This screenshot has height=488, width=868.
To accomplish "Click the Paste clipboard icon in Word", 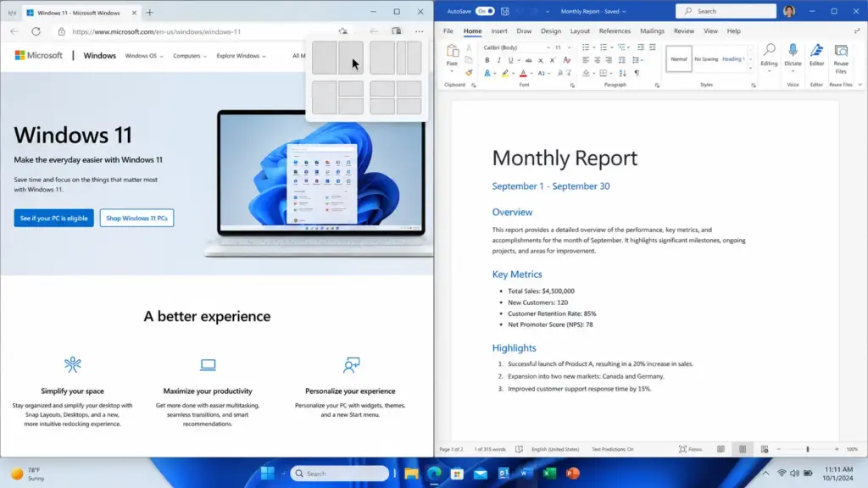I will click(453, 52).
